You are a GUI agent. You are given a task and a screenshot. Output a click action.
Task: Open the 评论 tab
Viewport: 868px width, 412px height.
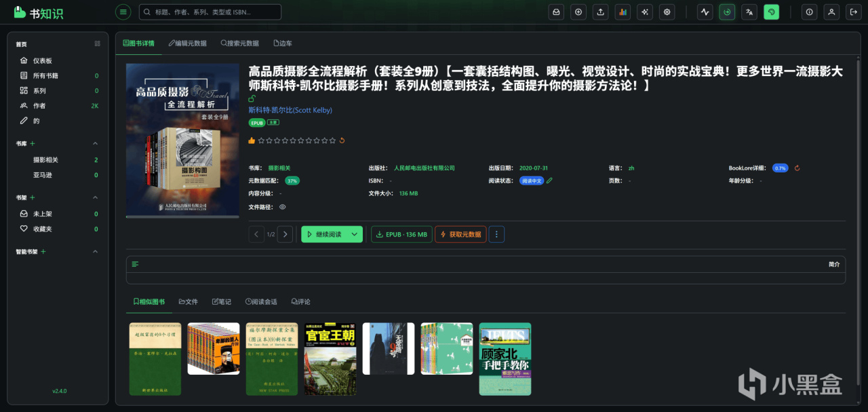[300, 301]
